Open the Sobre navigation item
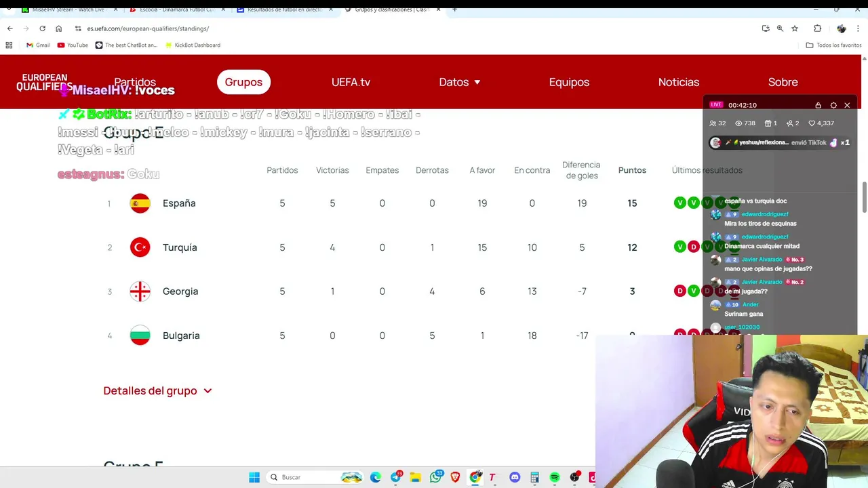 [x=783, y=82]
